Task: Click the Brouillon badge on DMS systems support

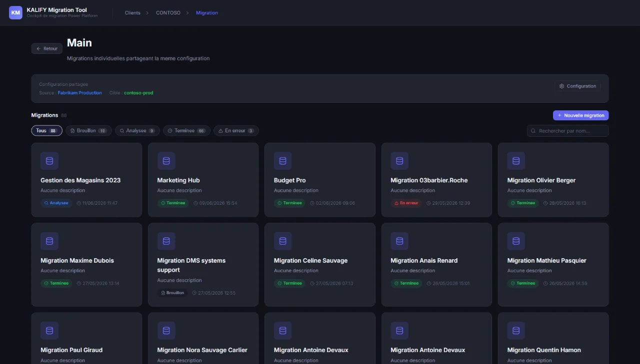Action: point(172,293)
